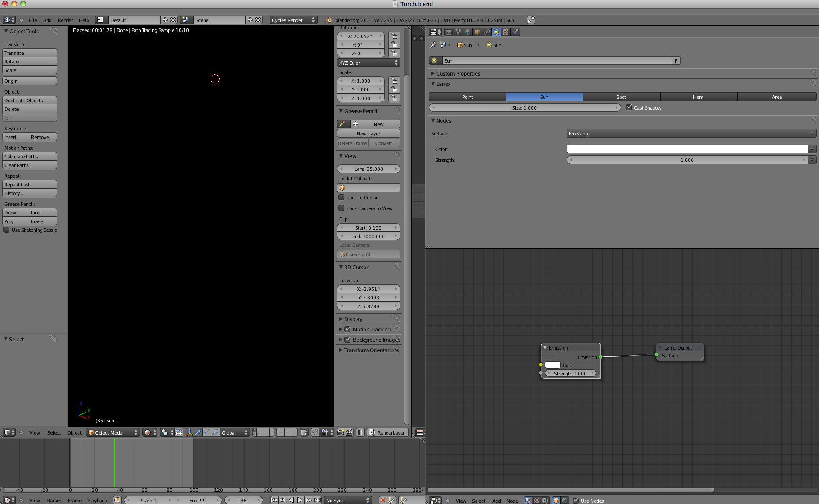Click Duplicate Objects button

tap(29, 100)
